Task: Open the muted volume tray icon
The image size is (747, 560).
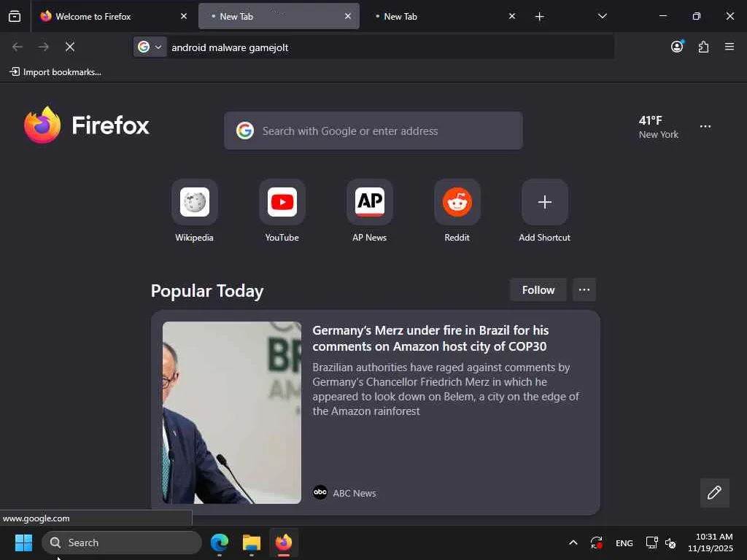Action: click(670, 542)
